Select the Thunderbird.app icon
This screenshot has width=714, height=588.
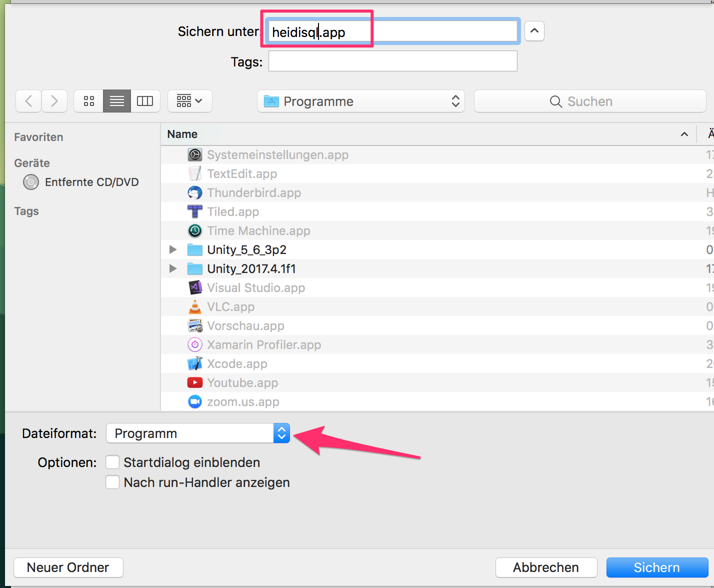pos(194,192)
